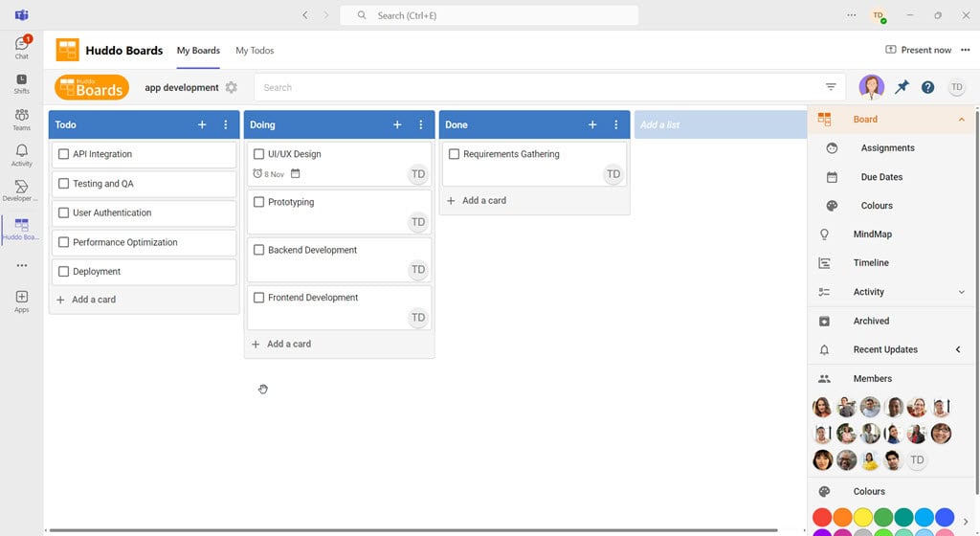Open Due Dates view in side panel
This screenshot has width=980, height=536.
click(x=881, y=177)
